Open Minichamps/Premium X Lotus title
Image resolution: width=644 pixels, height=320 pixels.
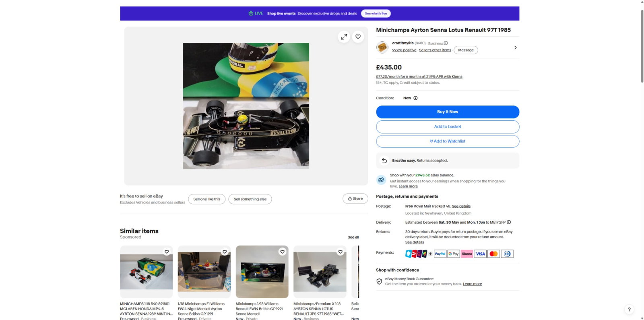point(318,309)
